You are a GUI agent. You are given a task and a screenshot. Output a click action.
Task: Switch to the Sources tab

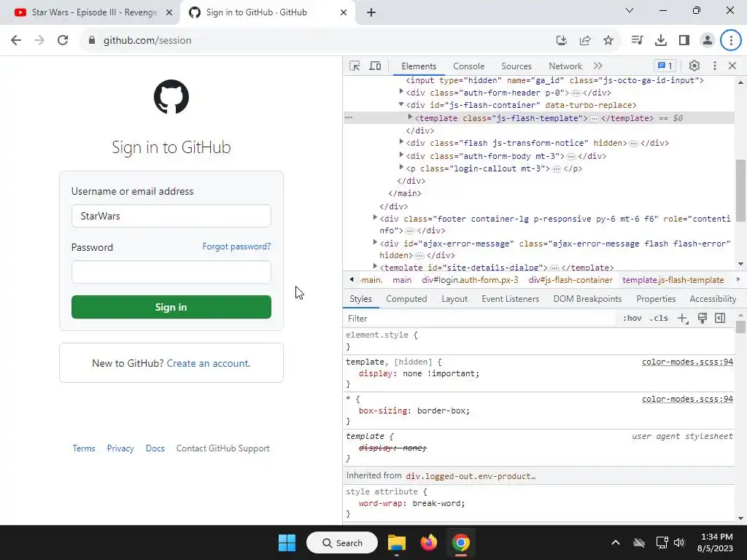516,66
